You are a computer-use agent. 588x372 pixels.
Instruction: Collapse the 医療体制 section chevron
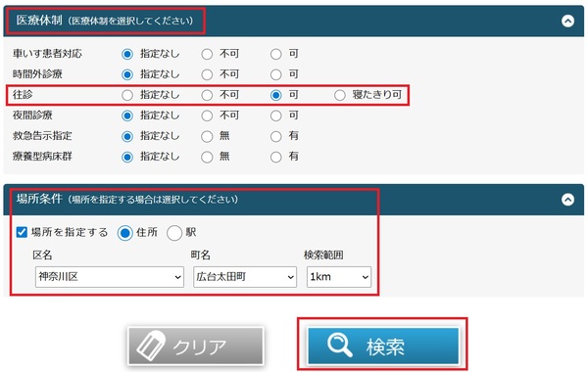tap(567, 21)
